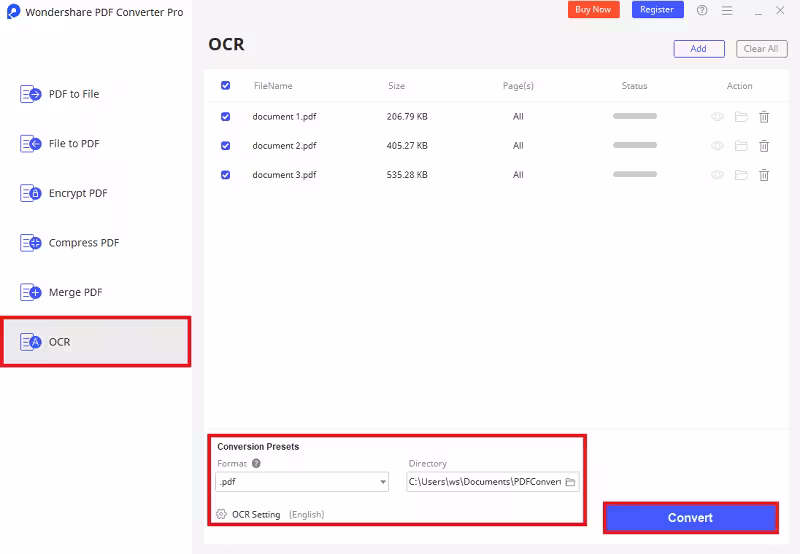The height and width of the screenshot is (554, 800).
Task: Preview document 3.pdf with eye icon
Action: 717,175
